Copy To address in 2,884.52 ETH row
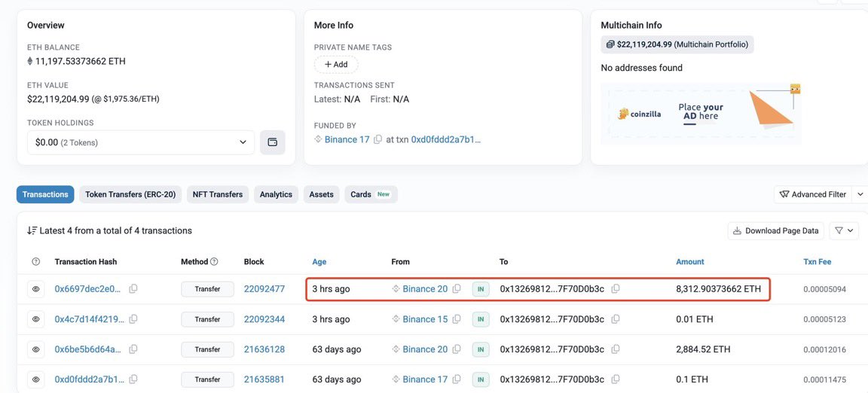This screenshot has width=868, height=393. tap(616, 349)
